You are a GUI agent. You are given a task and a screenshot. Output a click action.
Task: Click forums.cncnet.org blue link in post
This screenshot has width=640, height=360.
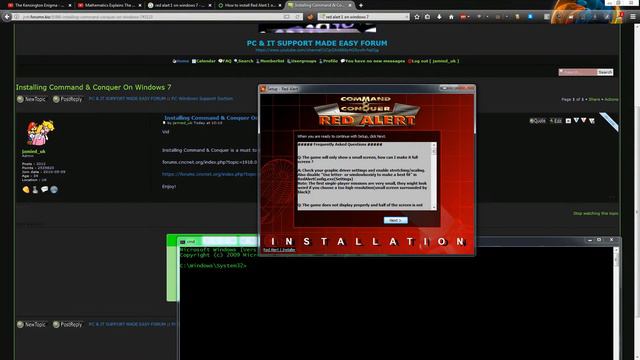[209, 174]
